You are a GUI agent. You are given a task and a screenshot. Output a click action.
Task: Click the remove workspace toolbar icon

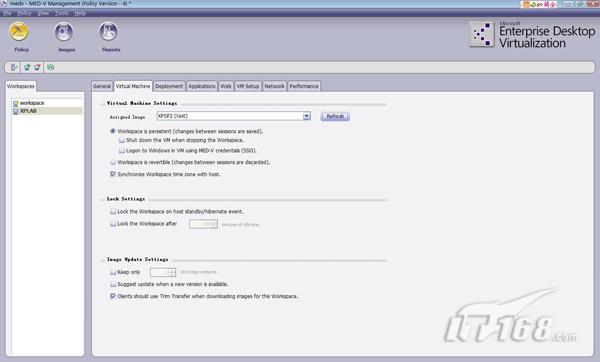37,67
